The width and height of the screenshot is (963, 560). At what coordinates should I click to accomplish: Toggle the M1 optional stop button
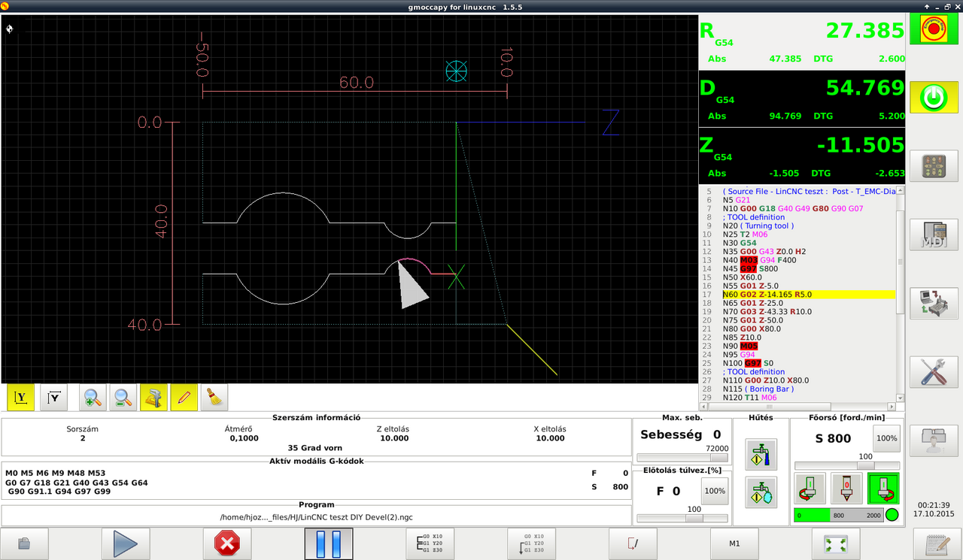[x=734, y=543]
